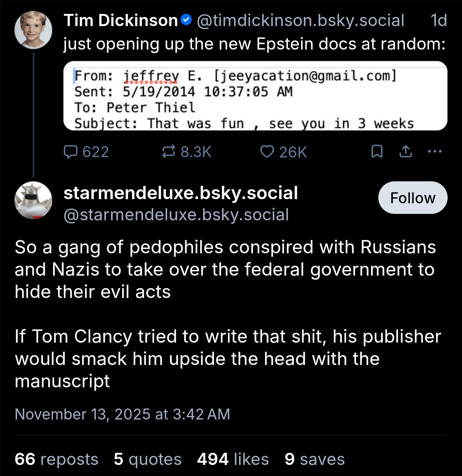
Task: View the 9 saves count
Action: pos(315,459)
